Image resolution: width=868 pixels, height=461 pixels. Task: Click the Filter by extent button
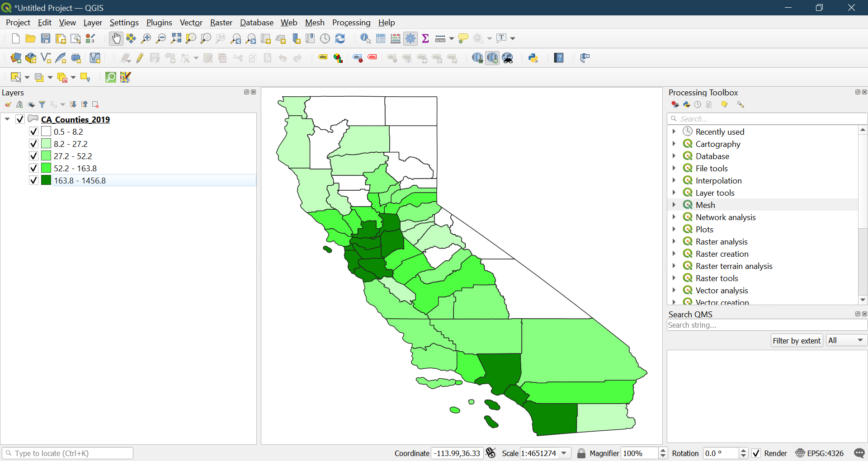point(796,340)
